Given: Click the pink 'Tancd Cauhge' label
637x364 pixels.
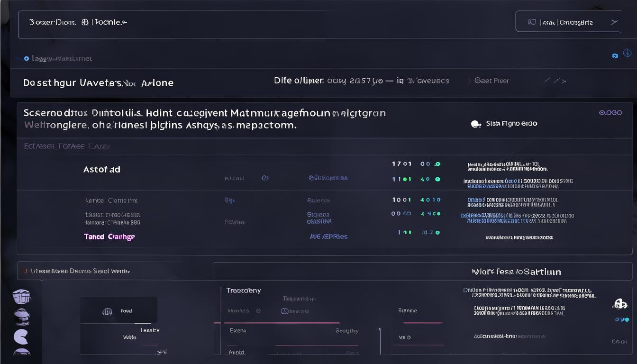Looking at the screenshot, I should tap(109, 237).
